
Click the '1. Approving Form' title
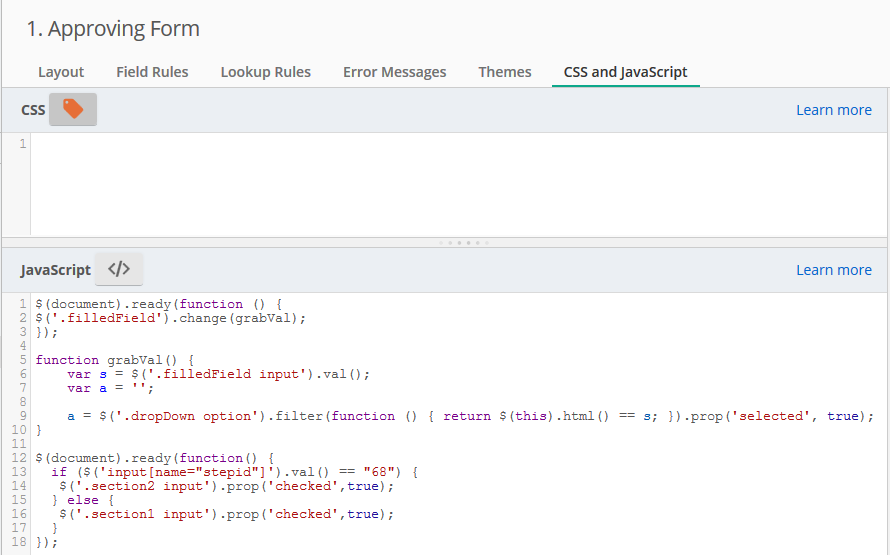(x=113, y=29)
